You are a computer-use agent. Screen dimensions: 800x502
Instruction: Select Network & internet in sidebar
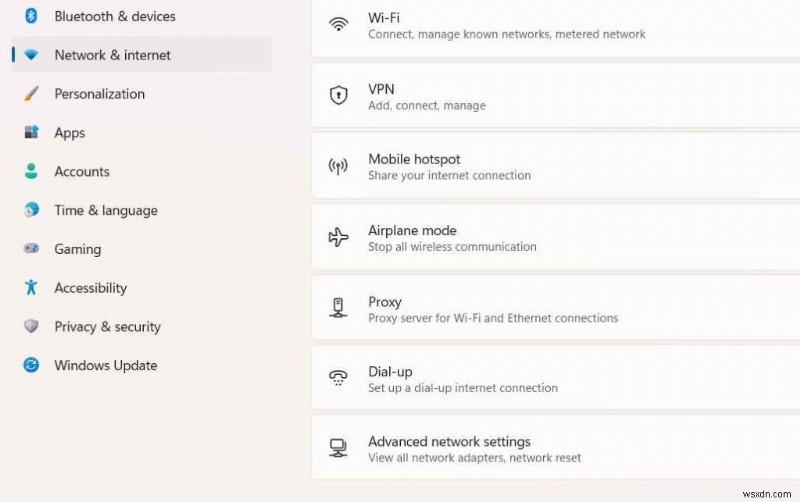(112, 55)
